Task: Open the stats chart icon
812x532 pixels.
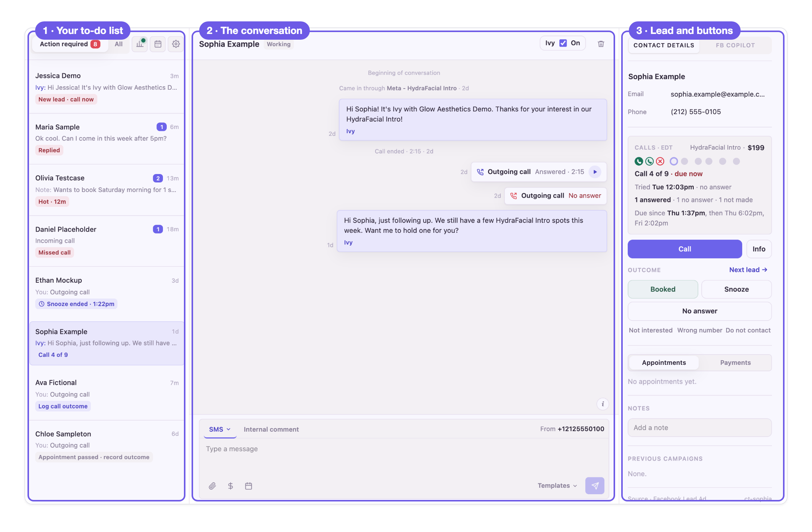Action: click(x=140, y=44)
